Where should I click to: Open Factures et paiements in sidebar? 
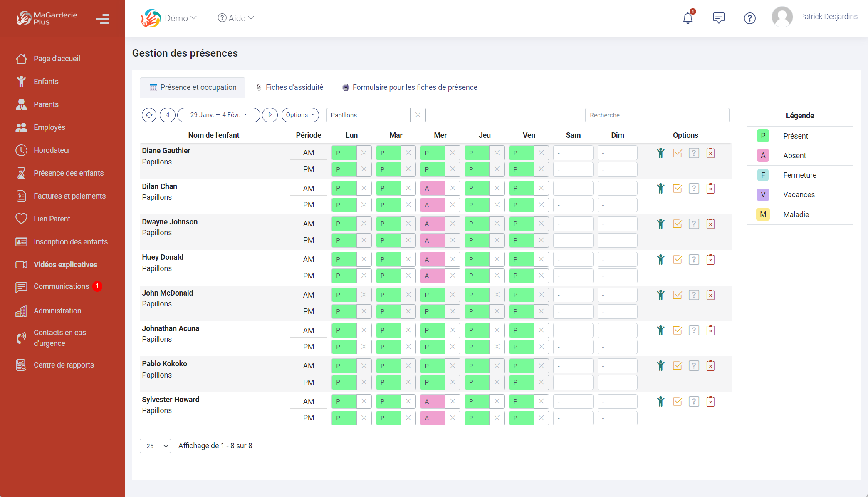point(69,196)
